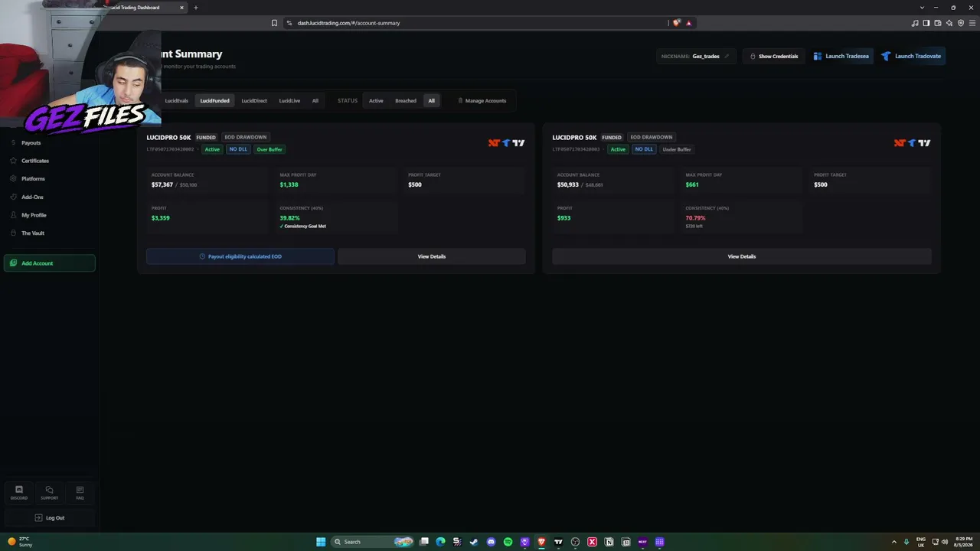
Task: Open the Brave Shields icon
Action: pyautogui.click(x=676, y=23)
